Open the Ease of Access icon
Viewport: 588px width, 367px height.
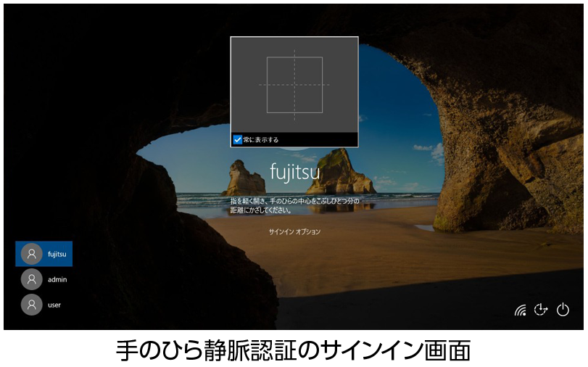541,310
